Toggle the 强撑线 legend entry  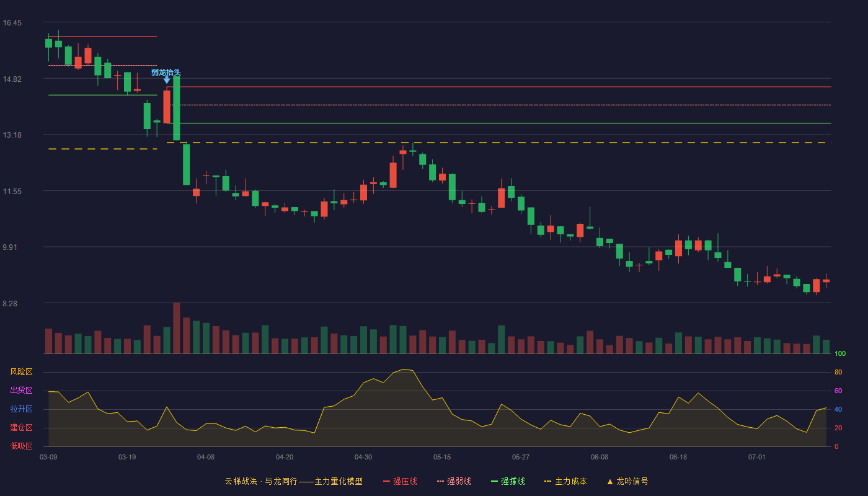[x=508, y=481]
